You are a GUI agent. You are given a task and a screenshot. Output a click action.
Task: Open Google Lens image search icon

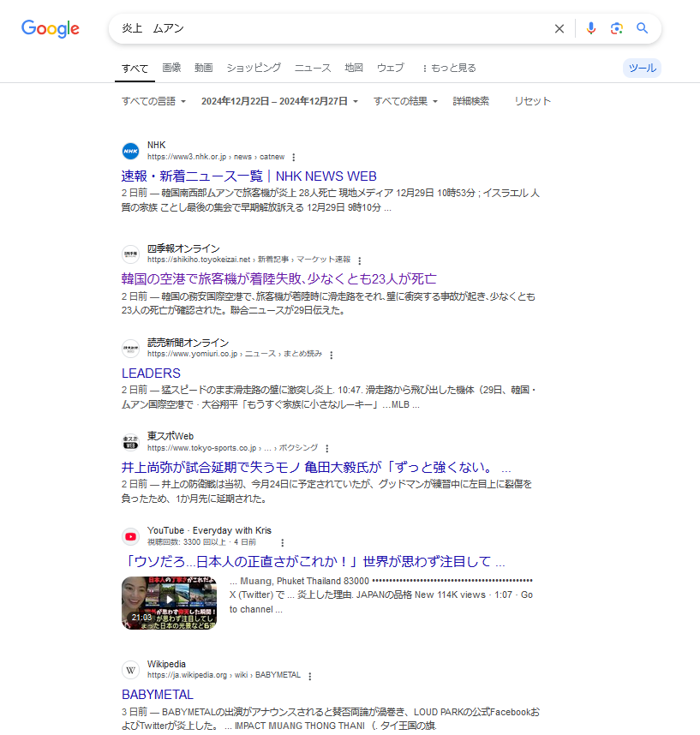pyautogui.click(x=617, y=28)
